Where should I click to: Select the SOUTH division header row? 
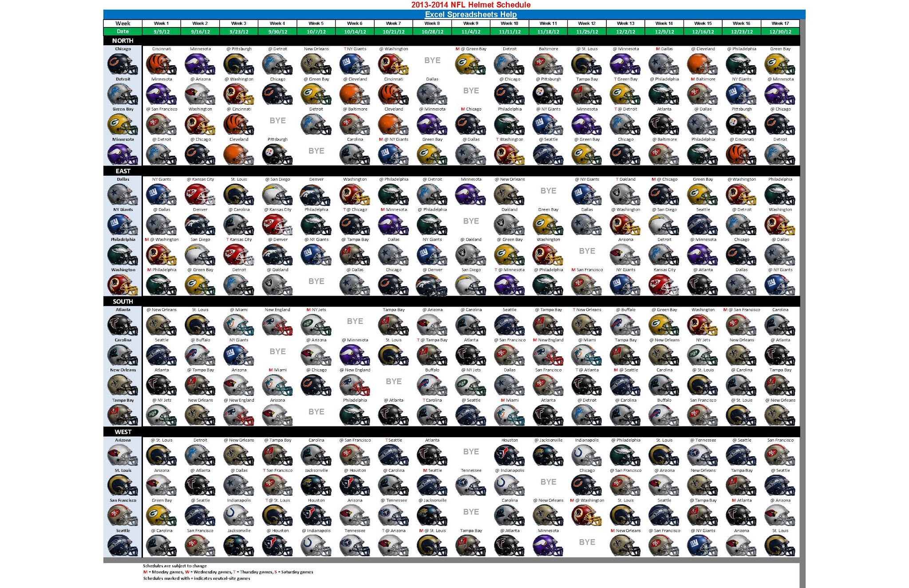pyautogui.click(x=123, y=301)
